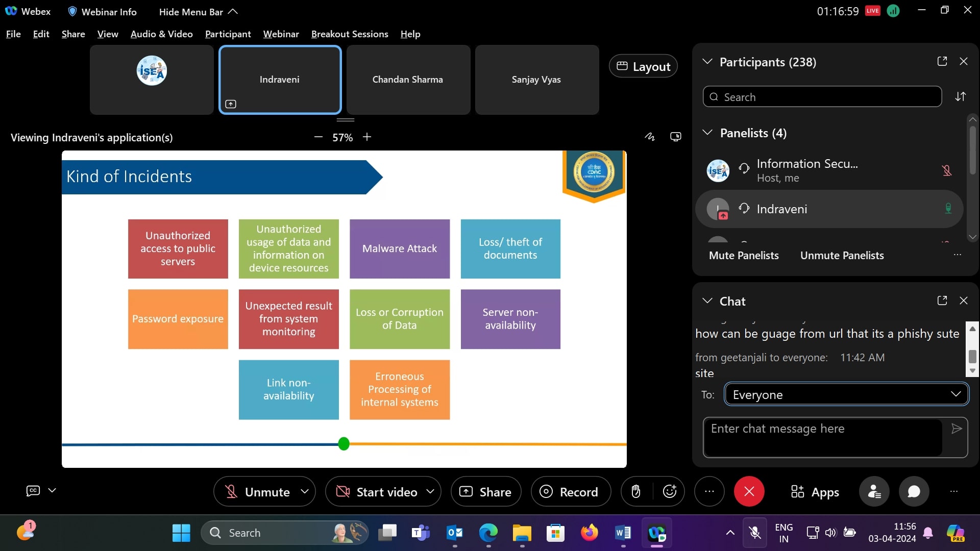The width and height of the screenshot is (980, 551).
Task: Click the sort participants icon
Action: pyautogui.click(x=960, y=96)
